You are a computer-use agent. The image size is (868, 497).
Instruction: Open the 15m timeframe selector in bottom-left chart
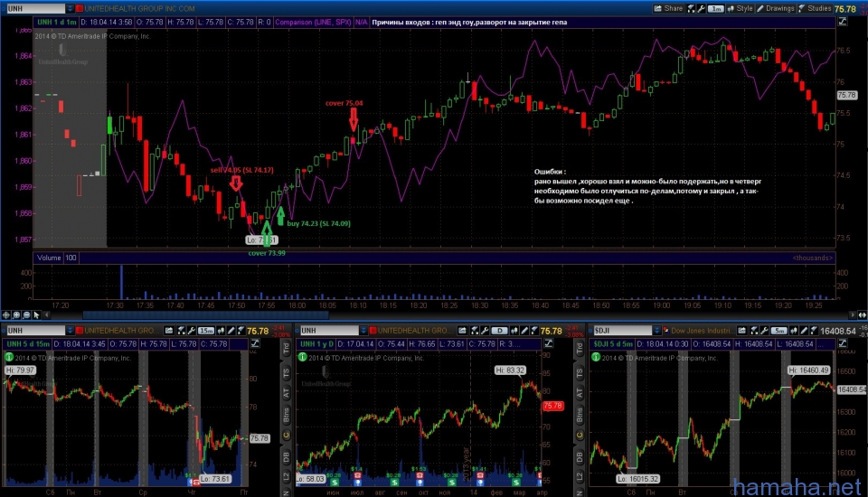click(x=205, y=331)
